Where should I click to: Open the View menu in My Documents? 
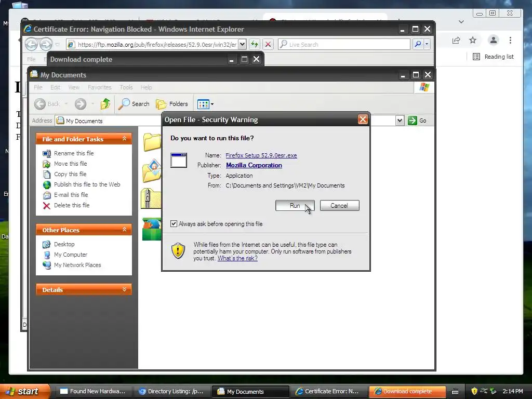point(74,87)
